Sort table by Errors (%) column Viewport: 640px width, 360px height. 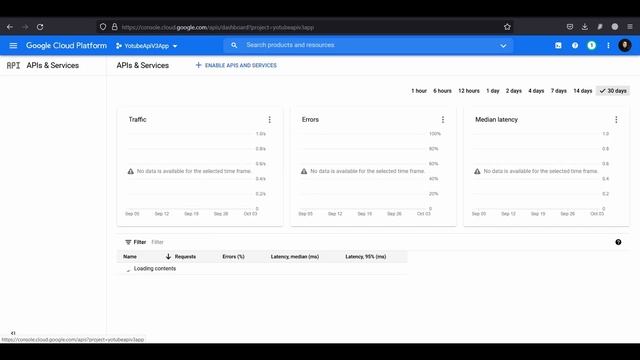coord(233,256)
